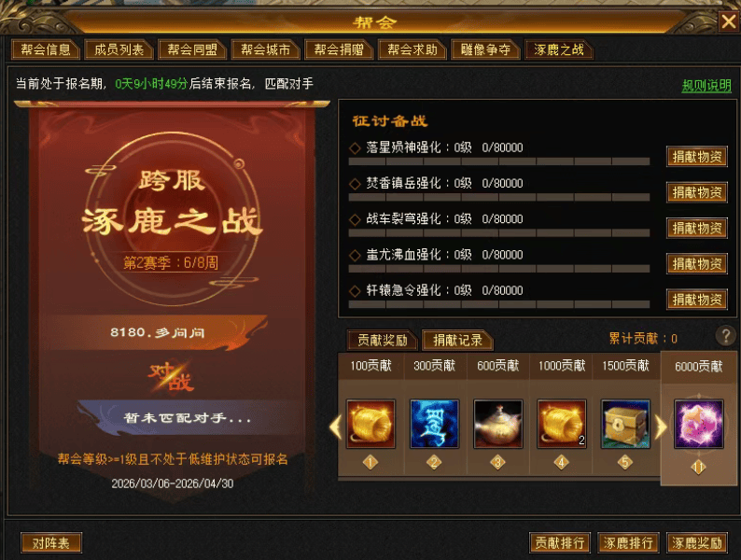Select the blue rune 300贡献 reward icon
Viewport: 741px width, 560px height.
(434, 424)
